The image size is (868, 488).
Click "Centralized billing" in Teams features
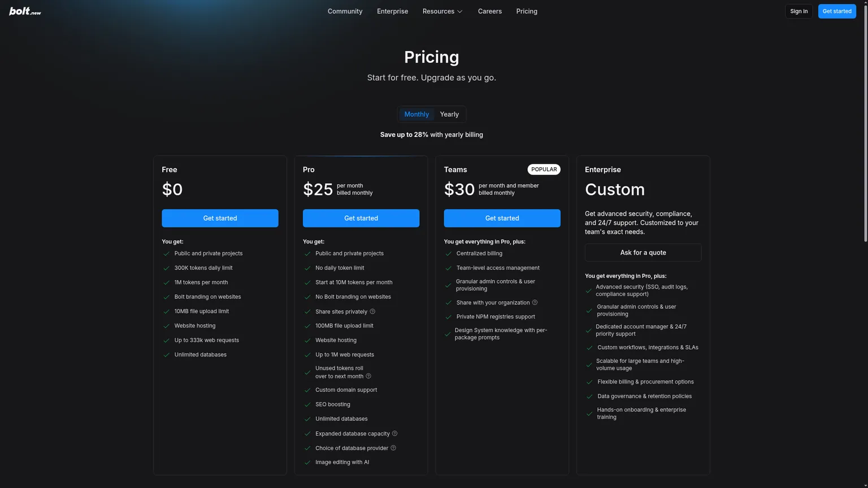click(x=479, y=253)
